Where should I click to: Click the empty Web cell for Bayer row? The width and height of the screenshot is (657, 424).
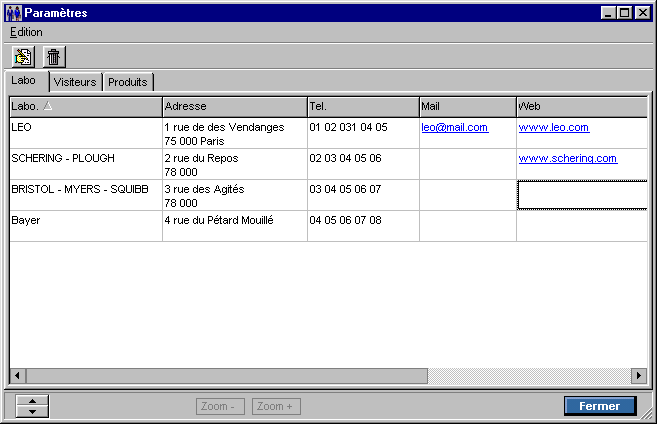pos(582,226)
